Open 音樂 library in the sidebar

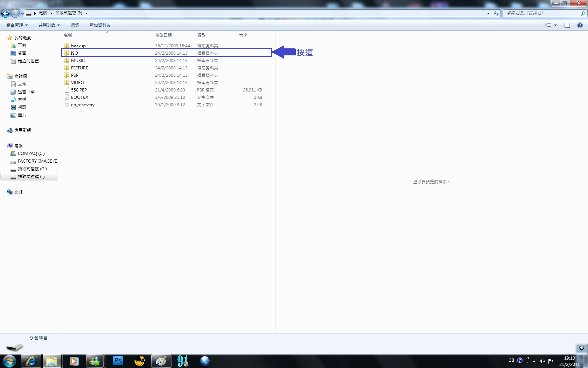pyautogui.click(x=19, y=100)
